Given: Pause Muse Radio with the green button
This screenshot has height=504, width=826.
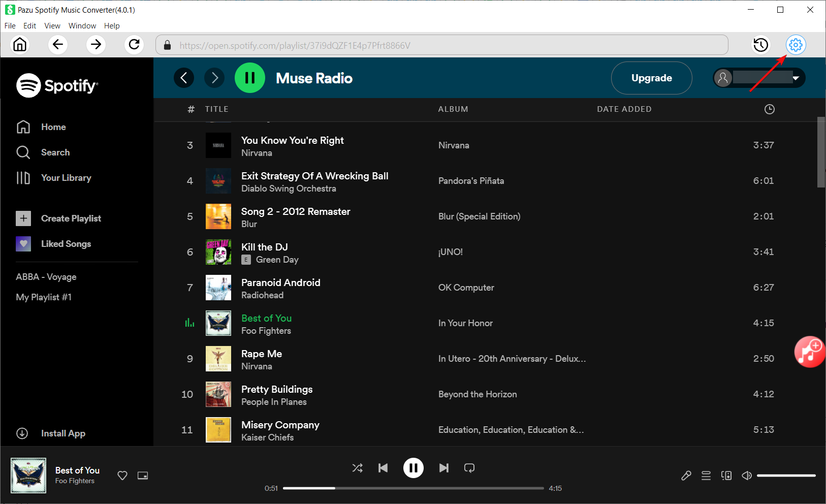Looking at the screenshot, I should (x=250, y=78).
